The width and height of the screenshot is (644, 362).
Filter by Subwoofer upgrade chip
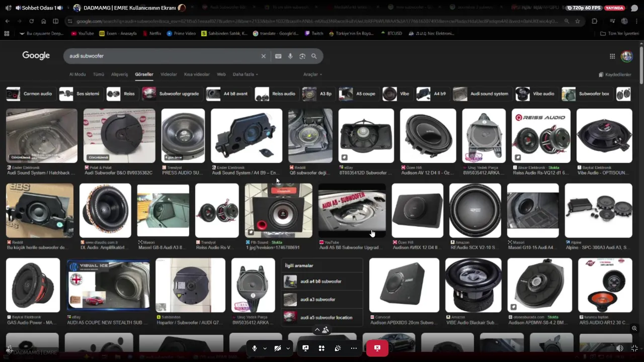point(172,94)
